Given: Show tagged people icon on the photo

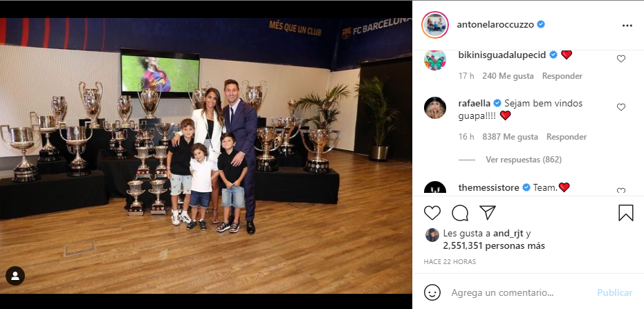Looking at the screenshot, I should point(15,277).
